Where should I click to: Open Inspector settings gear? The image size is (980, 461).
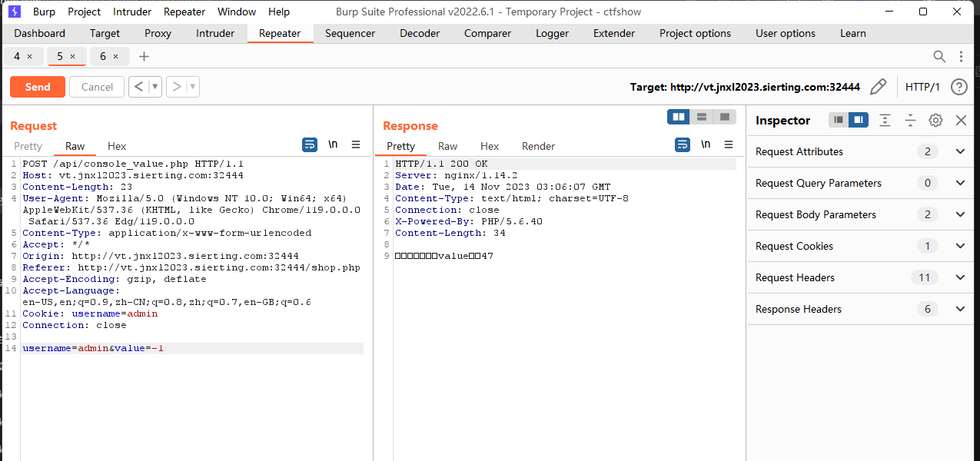coord(935,120)
